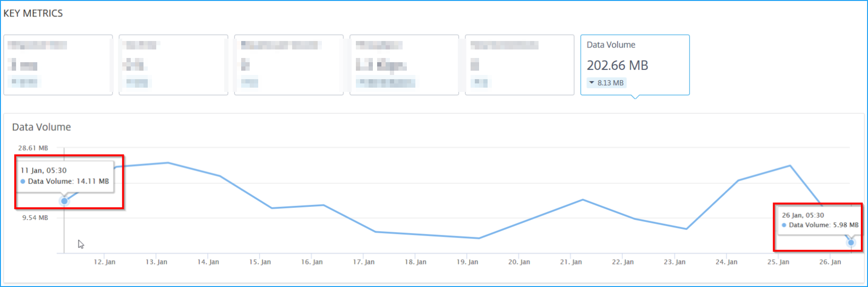
Task: Click the "13. Jan" x-axis label
Action: [x=156, y=262]
